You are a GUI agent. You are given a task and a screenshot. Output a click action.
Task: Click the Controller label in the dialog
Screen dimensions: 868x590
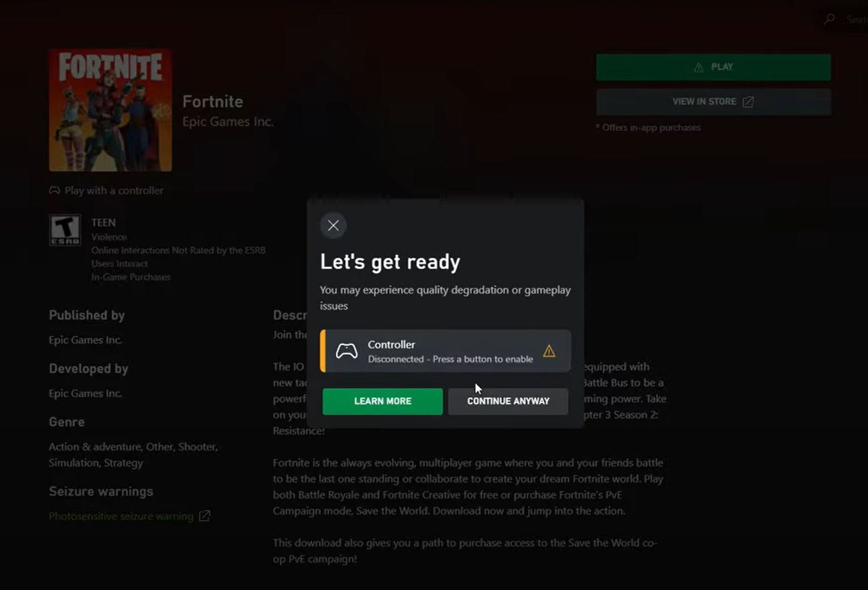[392, 344]
